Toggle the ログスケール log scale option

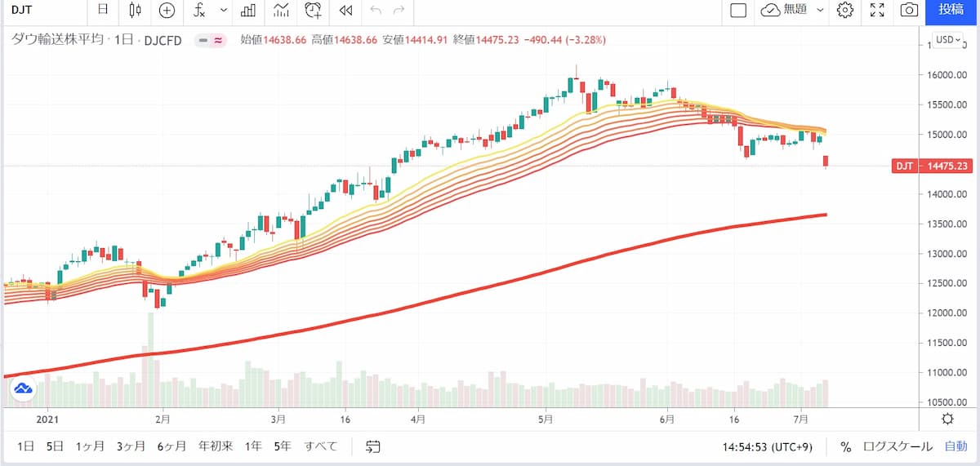click(x=898, y=446)
